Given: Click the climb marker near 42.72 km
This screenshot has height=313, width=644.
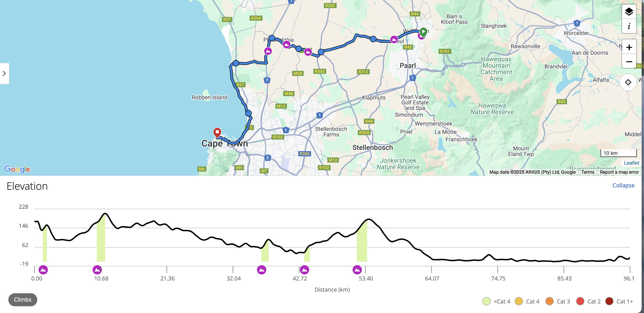Looking at the screenshot, I should (304, 270).
